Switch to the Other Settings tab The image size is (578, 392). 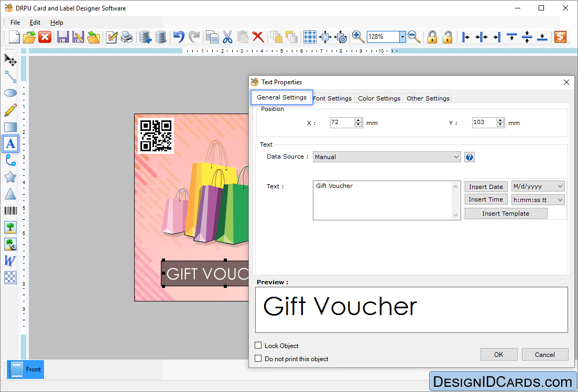click(428, 98)
